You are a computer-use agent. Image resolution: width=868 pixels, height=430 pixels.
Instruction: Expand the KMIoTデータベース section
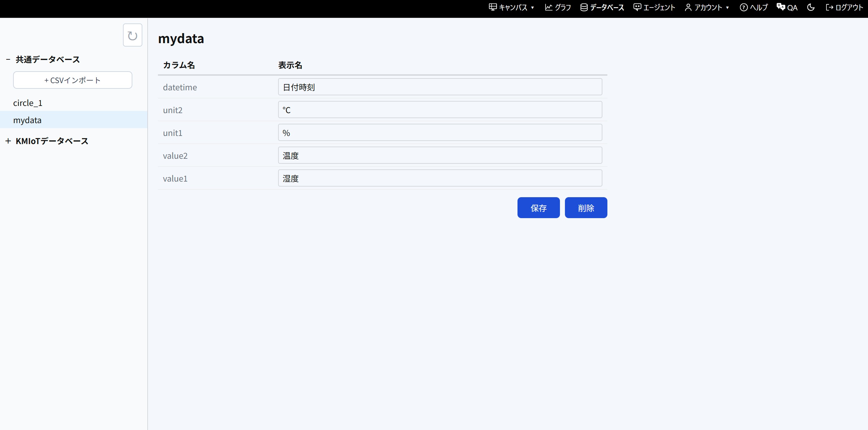click(x=8, y=141)
